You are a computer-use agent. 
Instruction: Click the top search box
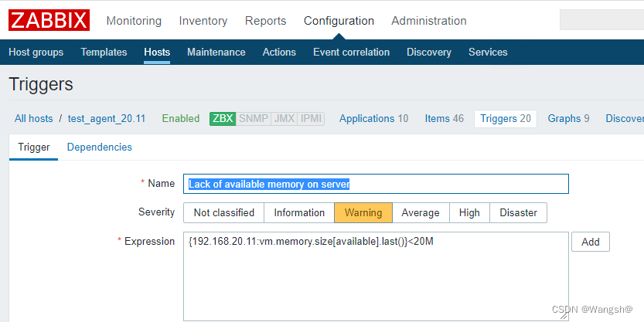pyautogui.click(x=601, y=19)
